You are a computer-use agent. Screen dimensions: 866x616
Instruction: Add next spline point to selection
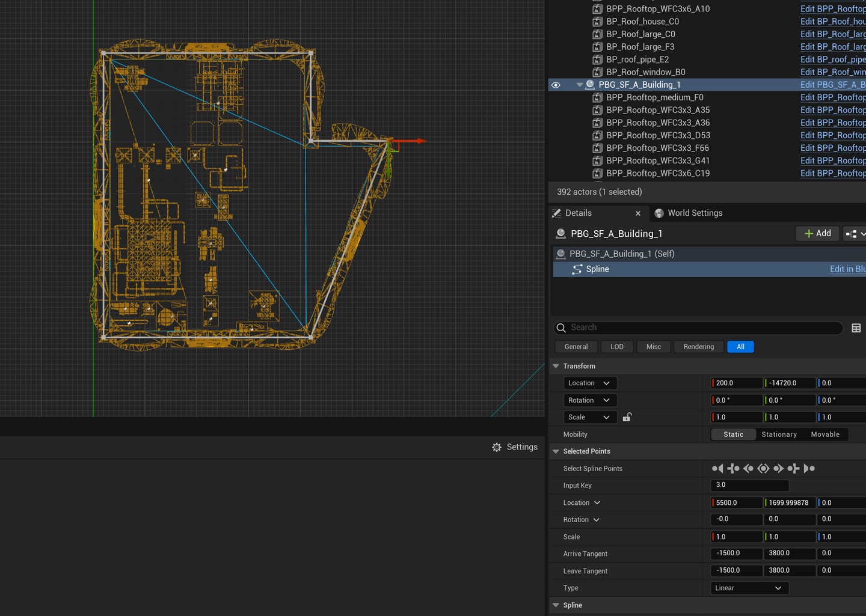(x=793, y=468)
